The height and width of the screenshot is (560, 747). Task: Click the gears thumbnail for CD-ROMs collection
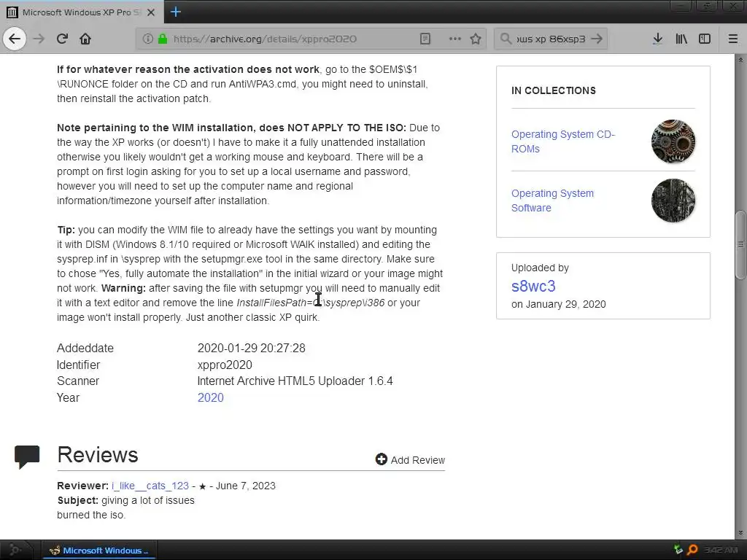[x=673, y=141]
